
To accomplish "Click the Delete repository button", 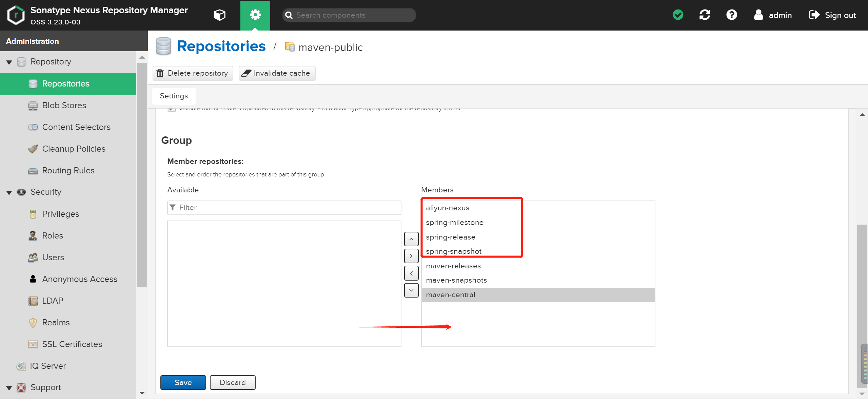I will point(193,73).
